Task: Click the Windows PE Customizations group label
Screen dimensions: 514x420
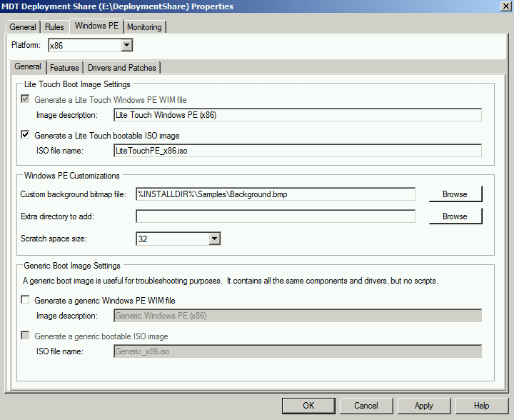Action: coord(72,176)
